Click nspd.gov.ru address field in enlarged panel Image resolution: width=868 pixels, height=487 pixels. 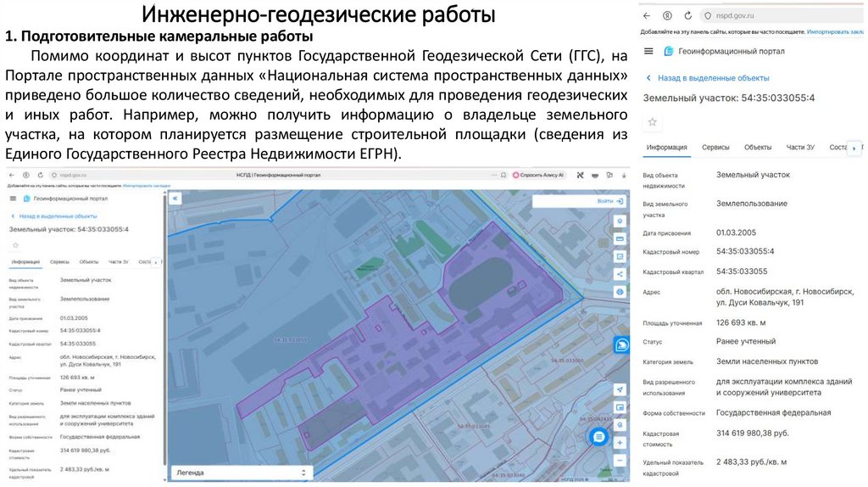pos(782,15)
